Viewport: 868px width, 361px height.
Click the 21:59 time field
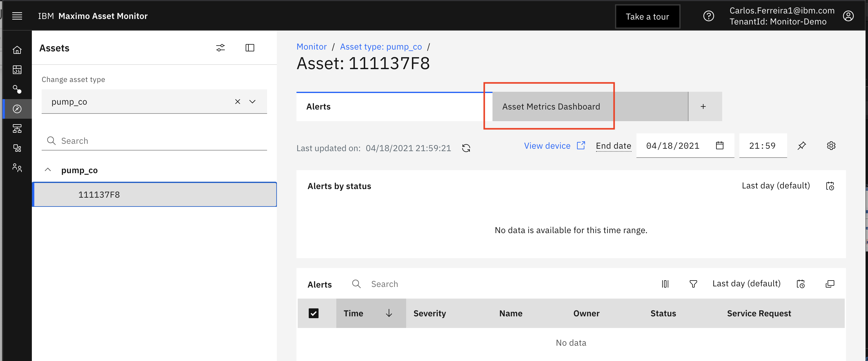pyautogui.click(x=763, y=146)
